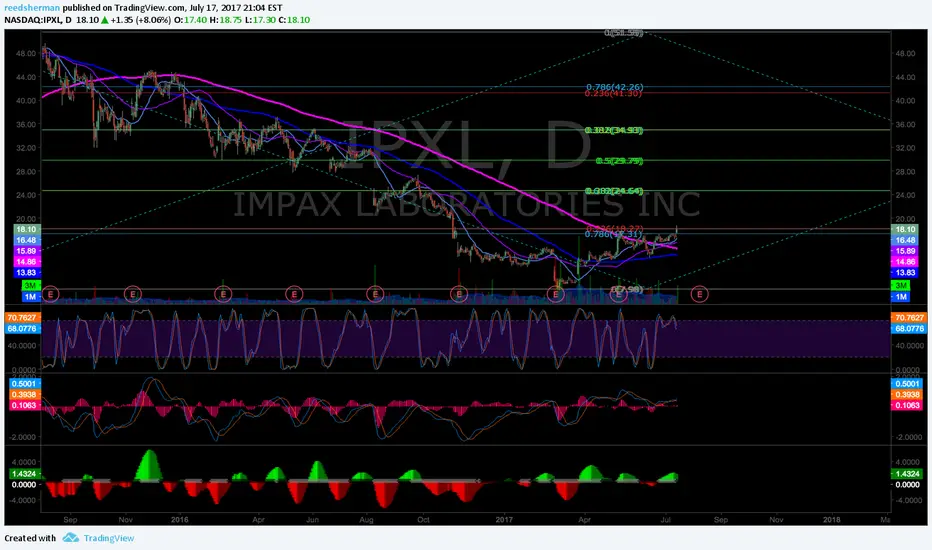
Task: Click the Jun label on the time axis
Action: [x=312, y=520]
